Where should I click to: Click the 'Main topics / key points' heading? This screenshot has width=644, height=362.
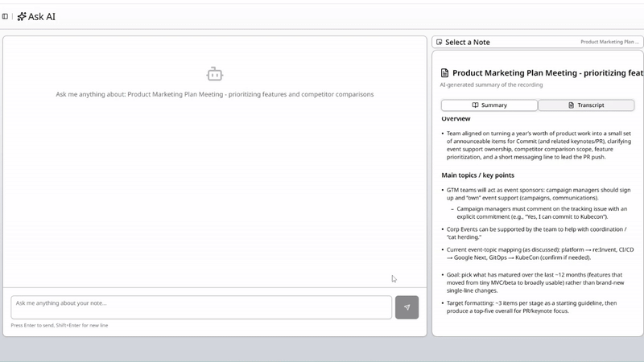click(x=477, y=175)
